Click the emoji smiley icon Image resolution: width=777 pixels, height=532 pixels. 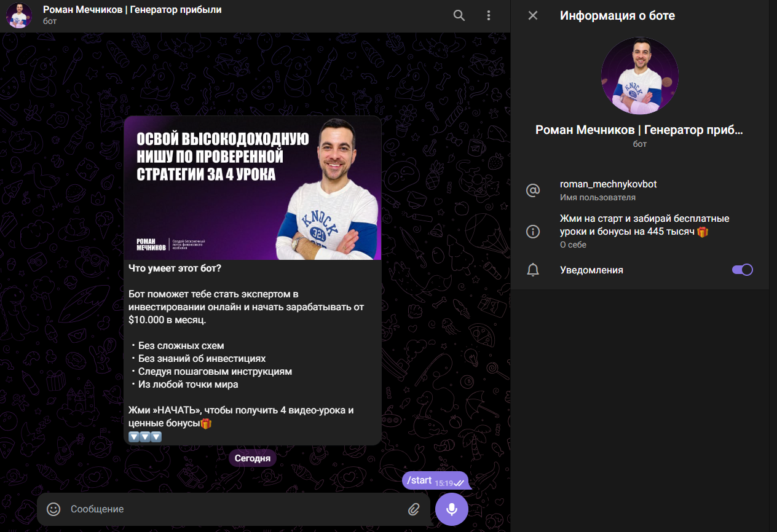coord(54,509)
